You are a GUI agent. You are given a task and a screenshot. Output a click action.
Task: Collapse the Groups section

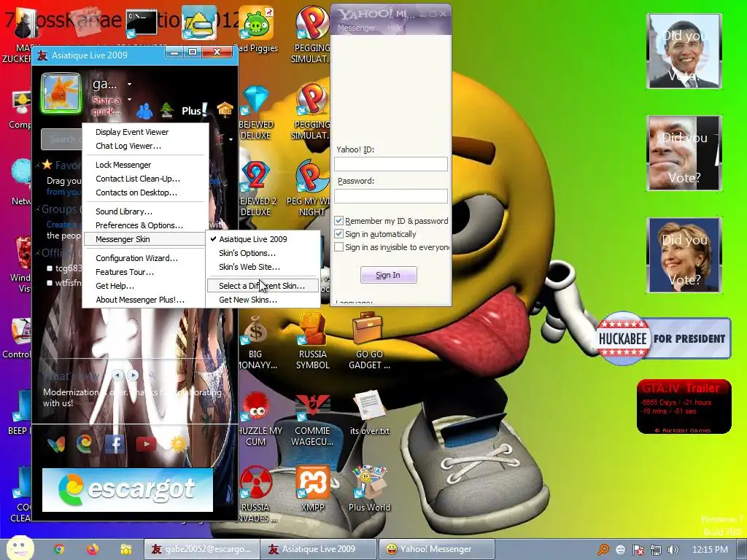(37, 209)
